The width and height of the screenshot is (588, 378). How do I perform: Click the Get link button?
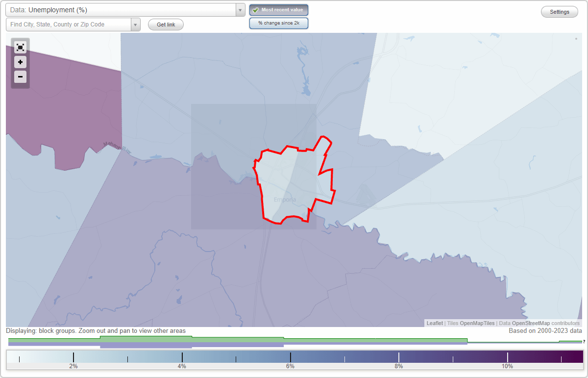pyautogui.click(x=165, y=24)
